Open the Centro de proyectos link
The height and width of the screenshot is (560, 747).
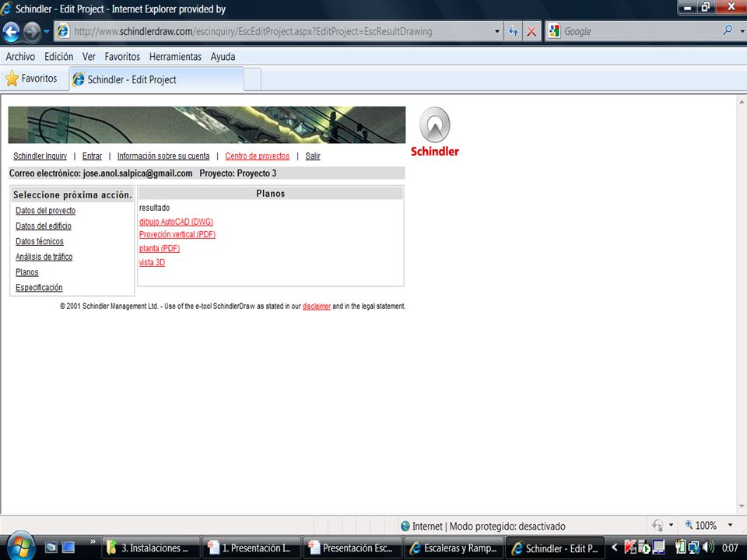258,156
